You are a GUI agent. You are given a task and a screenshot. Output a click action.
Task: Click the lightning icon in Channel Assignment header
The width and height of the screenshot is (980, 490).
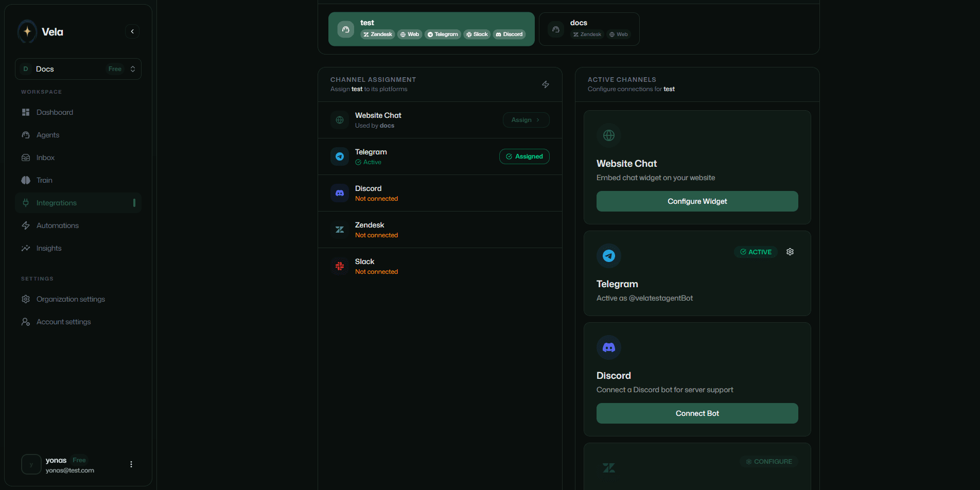pos(546,84)
